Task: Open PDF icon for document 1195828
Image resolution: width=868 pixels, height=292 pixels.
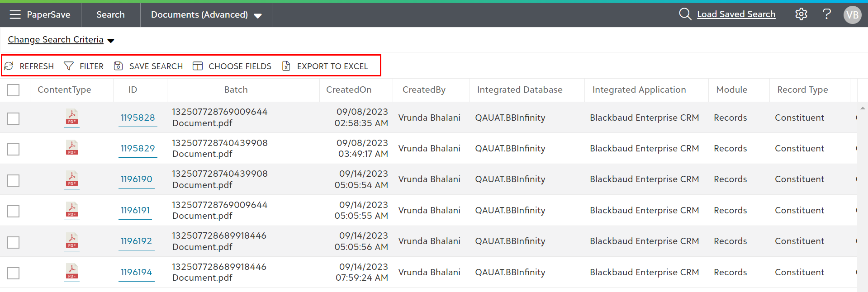Action: (x=72, y=118)
